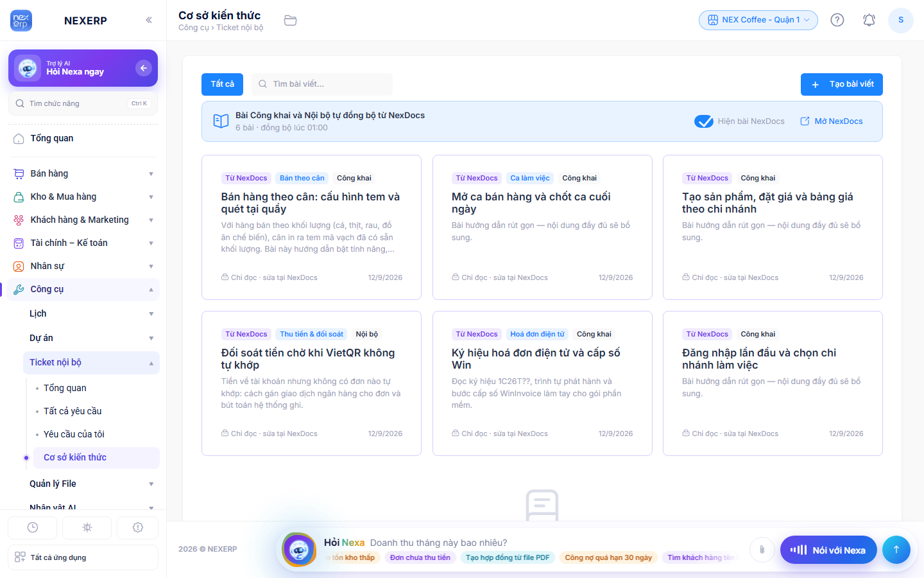This screenshot has height=578, width=924.
Task: Click the Ticket nội bộ breadcrumb link
Action: click(x=240, y=28)
